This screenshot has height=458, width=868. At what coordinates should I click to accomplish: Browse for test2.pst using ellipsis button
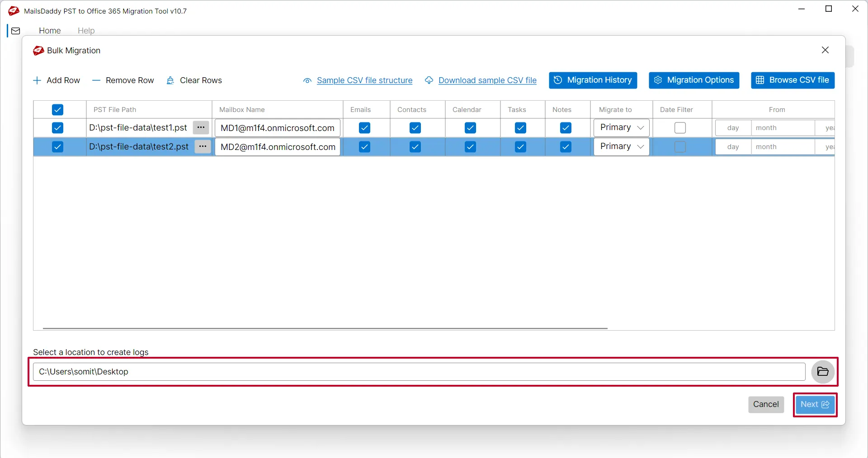(203, 147)
